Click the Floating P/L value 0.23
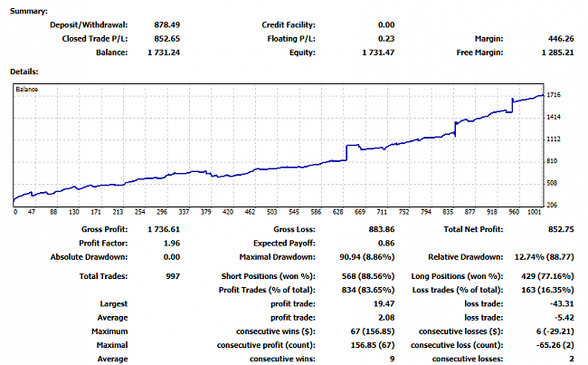Screen dimensions: 588x365 click(x=386, y=39)
